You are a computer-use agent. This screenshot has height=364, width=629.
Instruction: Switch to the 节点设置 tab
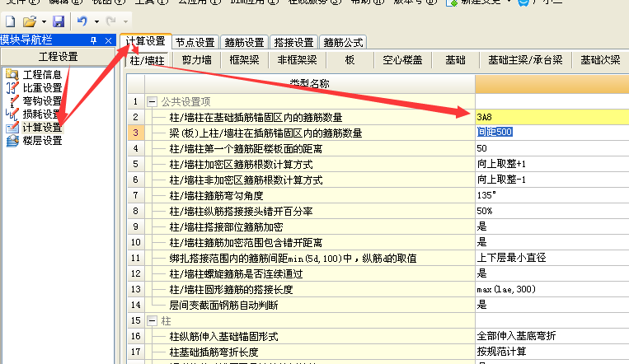tap(195, 42)
